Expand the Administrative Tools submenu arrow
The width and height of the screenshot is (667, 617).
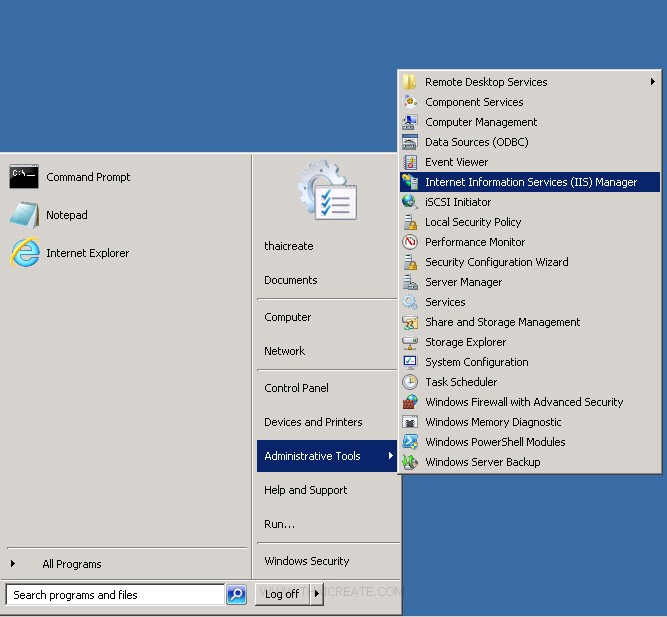tap(391, 455)
